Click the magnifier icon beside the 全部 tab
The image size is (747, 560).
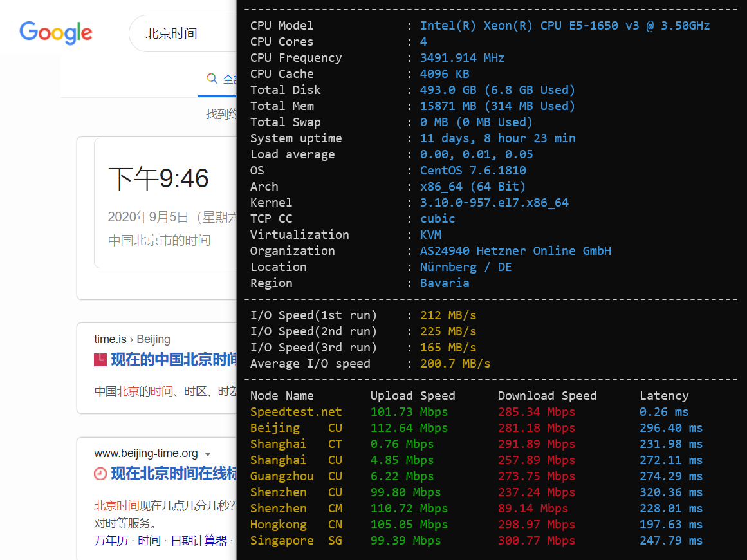(x=212, y=79)
